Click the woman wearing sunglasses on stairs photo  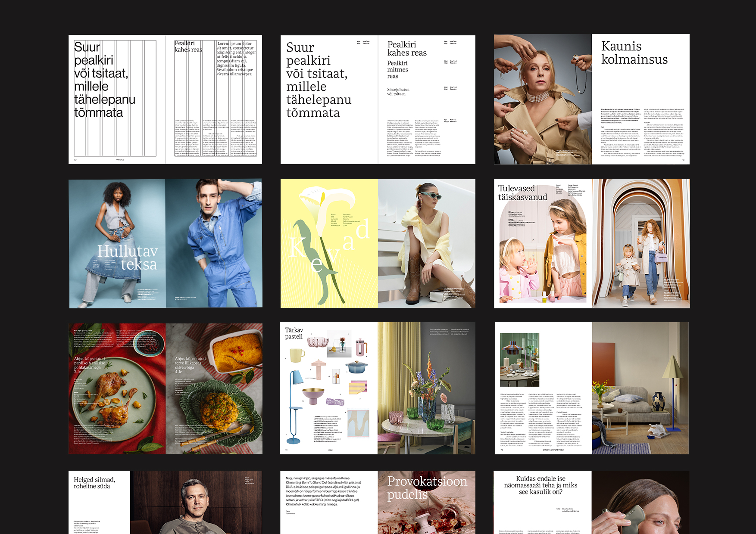coord(426,243)
